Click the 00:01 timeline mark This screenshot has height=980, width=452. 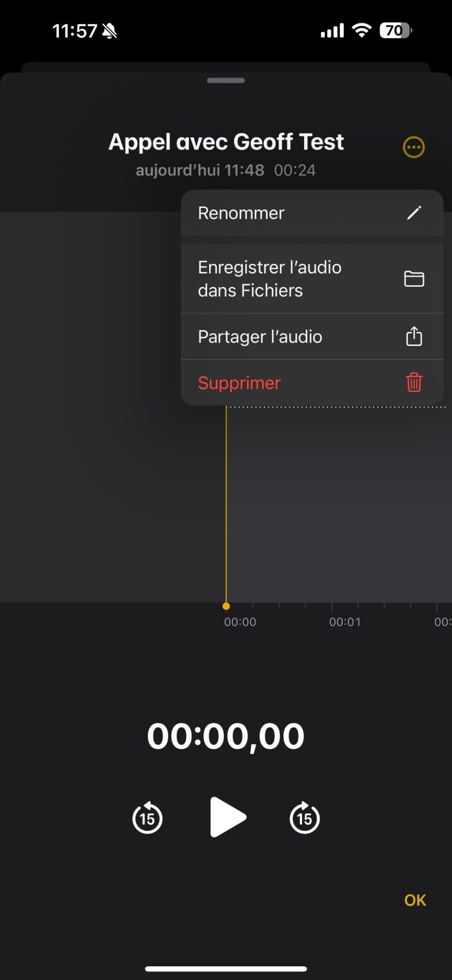tap(345, 622)
